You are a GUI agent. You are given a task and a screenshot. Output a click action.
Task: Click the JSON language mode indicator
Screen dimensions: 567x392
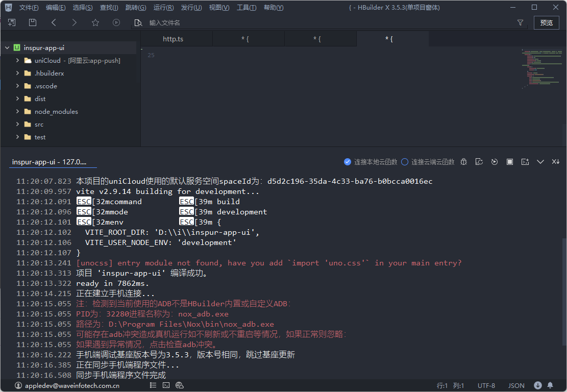(516, 385)
